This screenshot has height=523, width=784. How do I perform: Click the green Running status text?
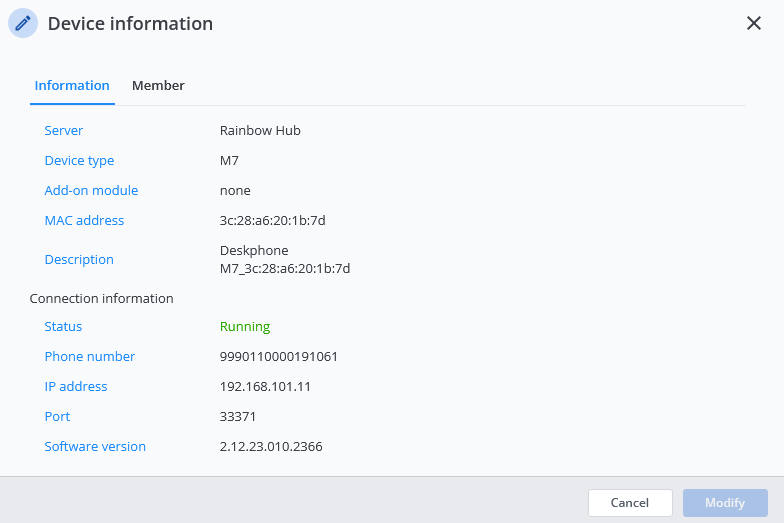245,327
